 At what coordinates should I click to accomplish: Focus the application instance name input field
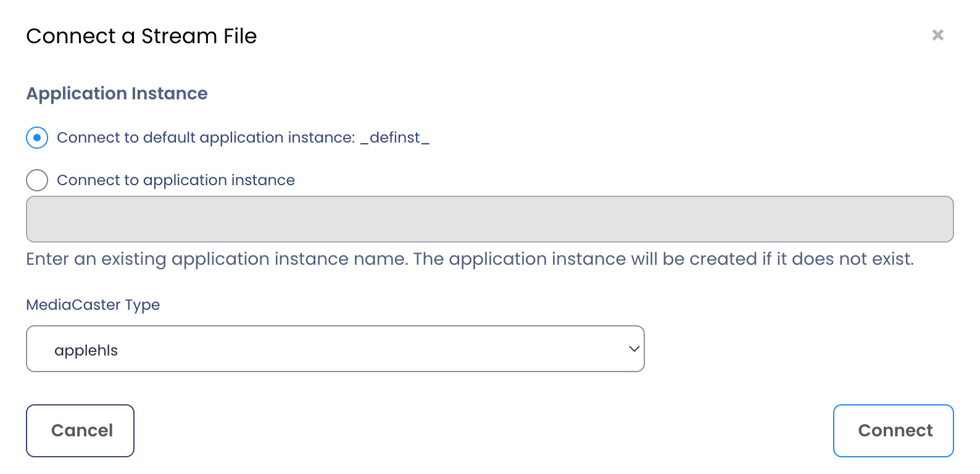(x=489, y=219)
